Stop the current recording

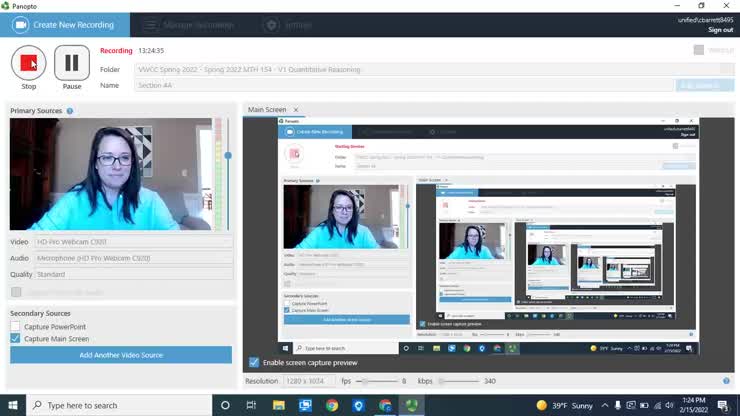pyautogui.click(x=28, y=63)
